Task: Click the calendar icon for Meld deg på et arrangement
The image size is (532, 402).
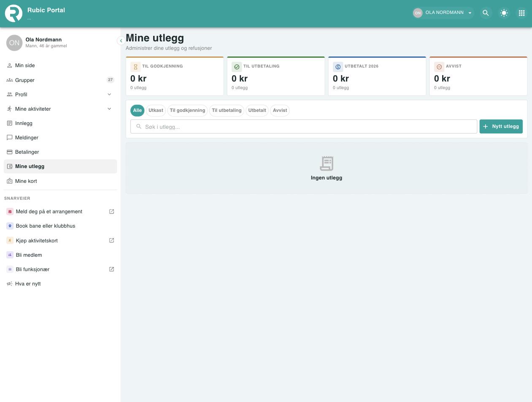Action: coord(10,212)
